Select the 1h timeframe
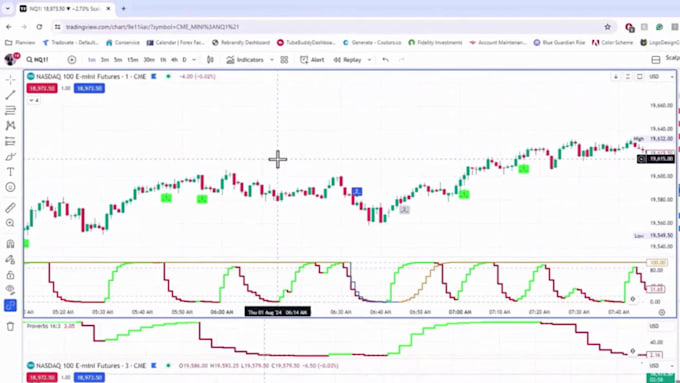Image resolution: width=680 pixels, height=383 pixels. click(163, 60)
